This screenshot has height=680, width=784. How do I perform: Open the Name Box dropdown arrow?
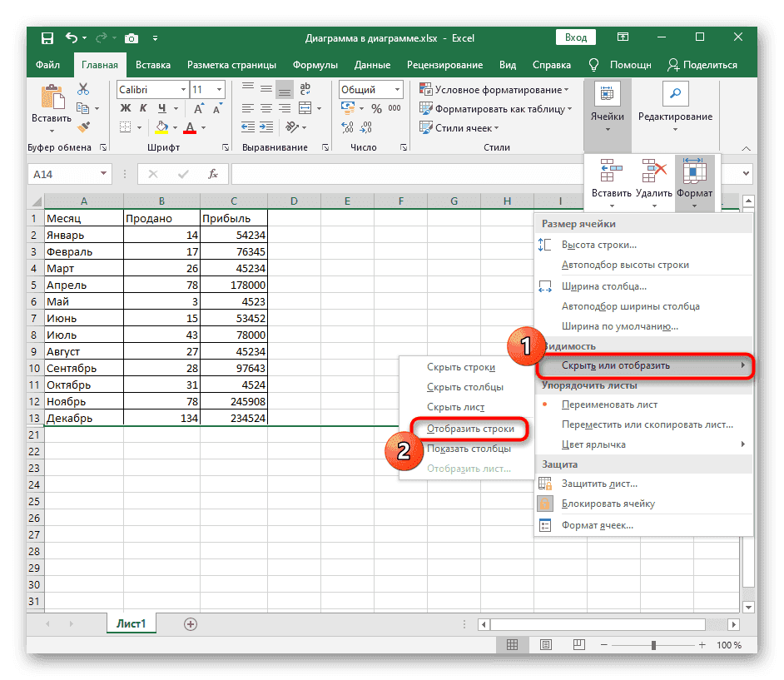(104, 174)
